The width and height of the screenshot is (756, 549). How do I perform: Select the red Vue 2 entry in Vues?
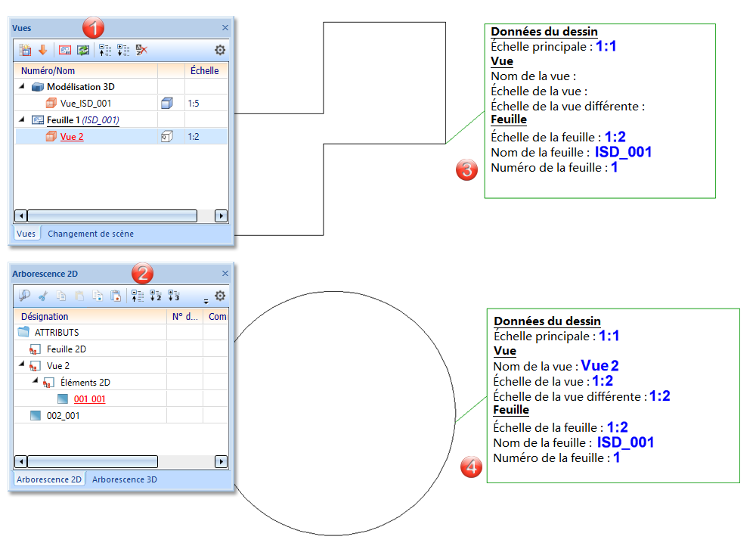72,137
